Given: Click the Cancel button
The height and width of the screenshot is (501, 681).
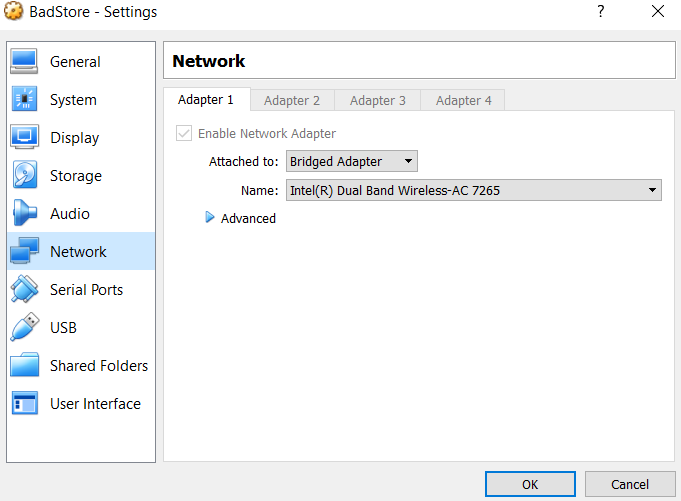Looking at the screenshot, I should click(x=630, y=484).
